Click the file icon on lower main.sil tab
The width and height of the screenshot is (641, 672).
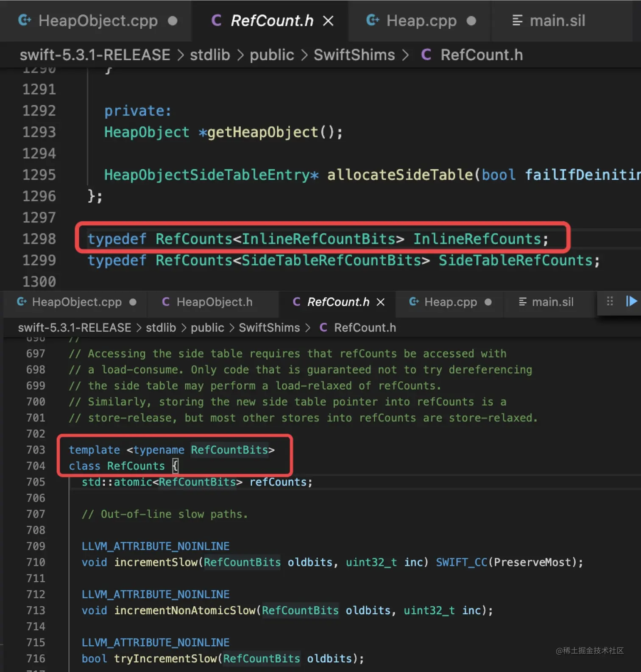pos(523,302)
